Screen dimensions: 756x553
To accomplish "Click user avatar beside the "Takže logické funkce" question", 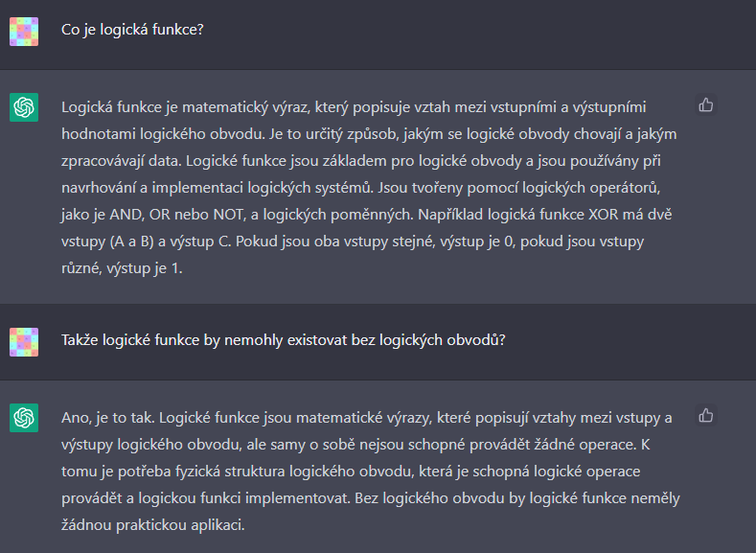I will (x=24, y=341).
